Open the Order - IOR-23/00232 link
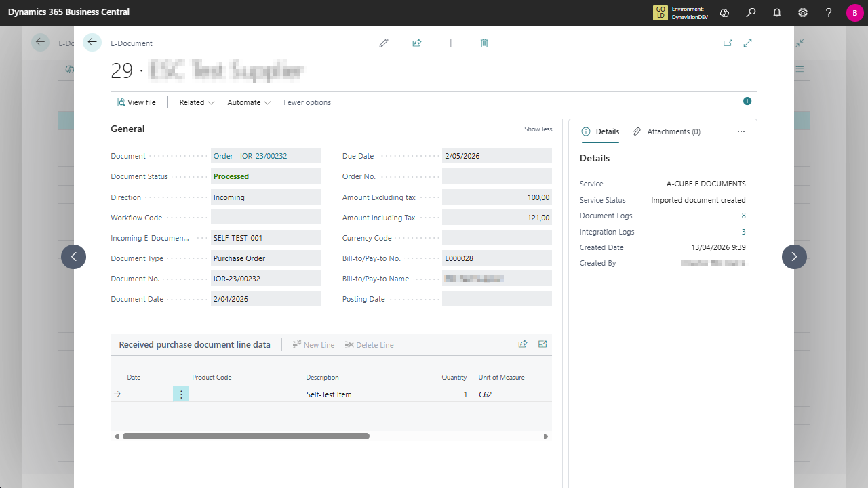 click(x=250, y=156)
